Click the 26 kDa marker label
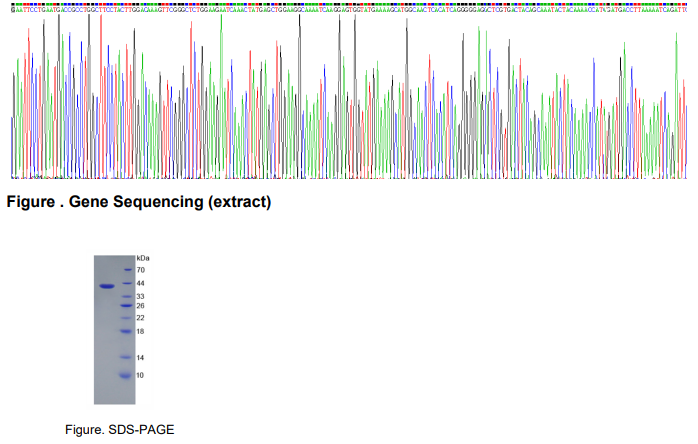 pos(141,306)
